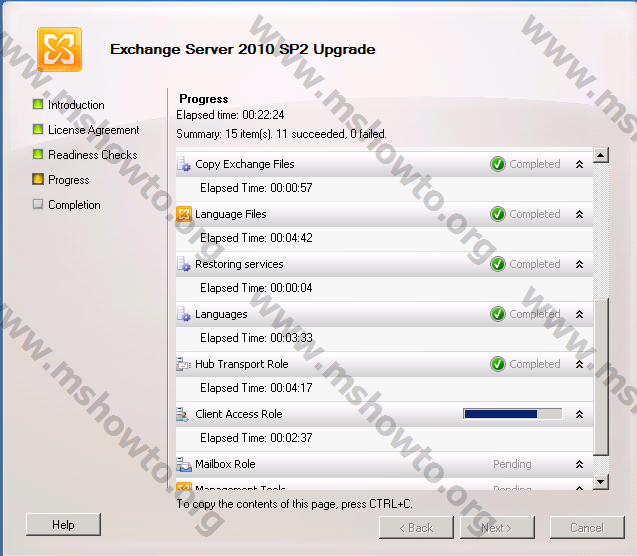This screenshot has width=637, height=556.
Task: Click green check for Restoring services
Action: click(x=498, y=264)
